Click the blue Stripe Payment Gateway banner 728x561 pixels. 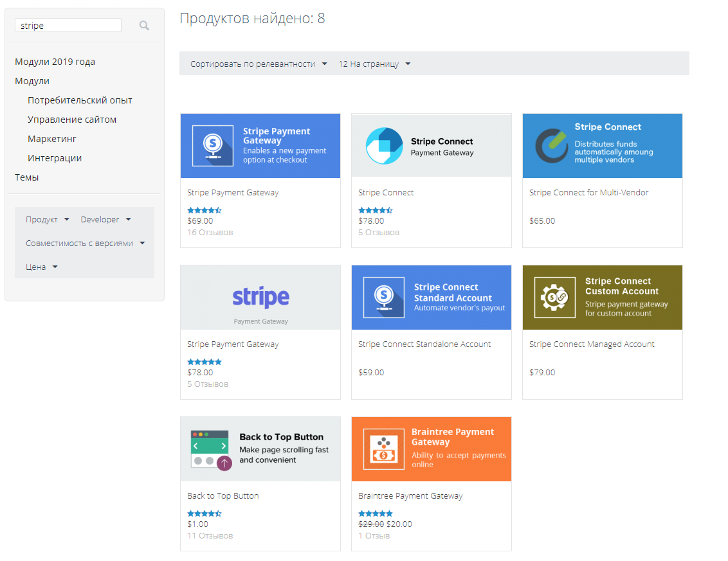[x=260, y=146]
